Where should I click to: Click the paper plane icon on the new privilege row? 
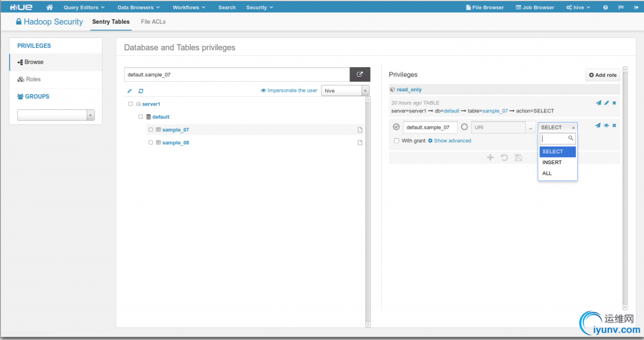[x=597, y=125]
